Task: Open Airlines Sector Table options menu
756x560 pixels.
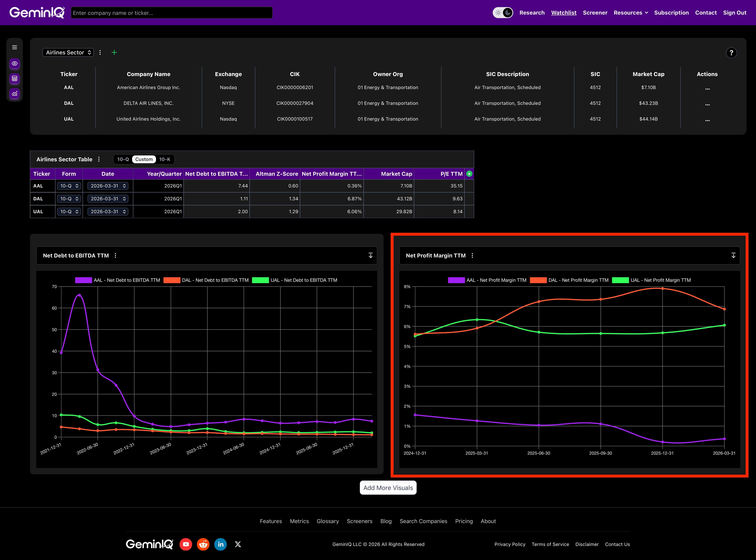Action: 99,159
